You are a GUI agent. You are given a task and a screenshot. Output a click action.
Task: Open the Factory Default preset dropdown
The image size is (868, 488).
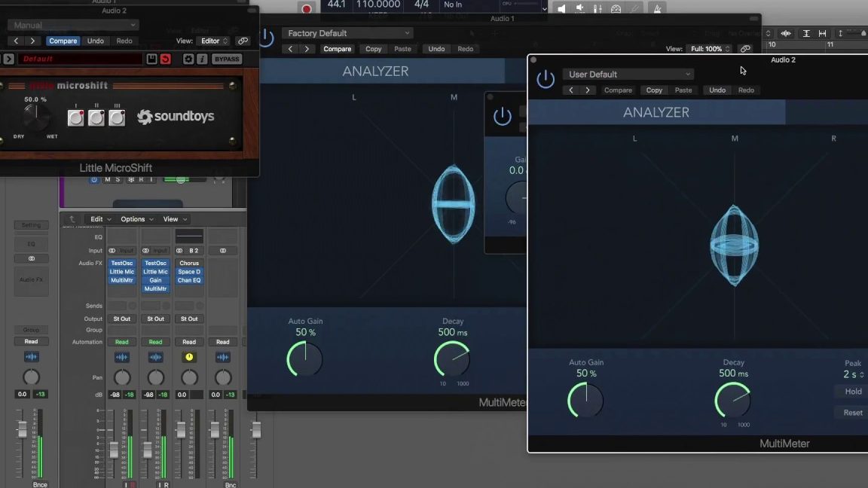(347, 32)
